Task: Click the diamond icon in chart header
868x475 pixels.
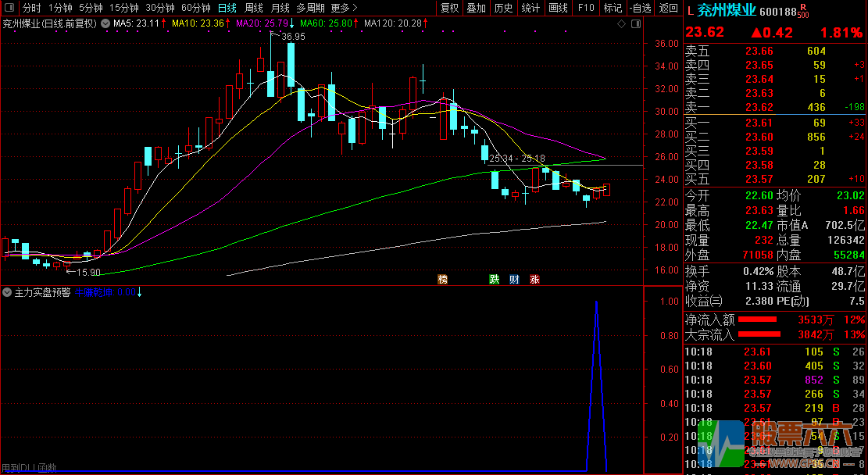Action: (621, 23)
